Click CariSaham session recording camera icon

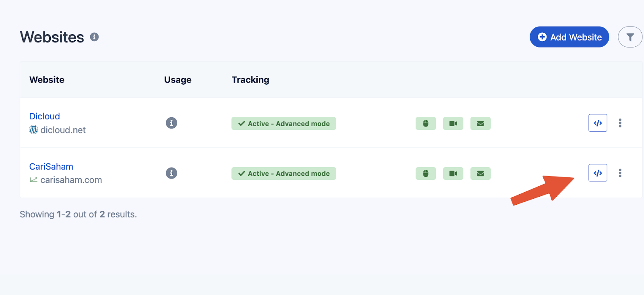[x=453, y=173]
